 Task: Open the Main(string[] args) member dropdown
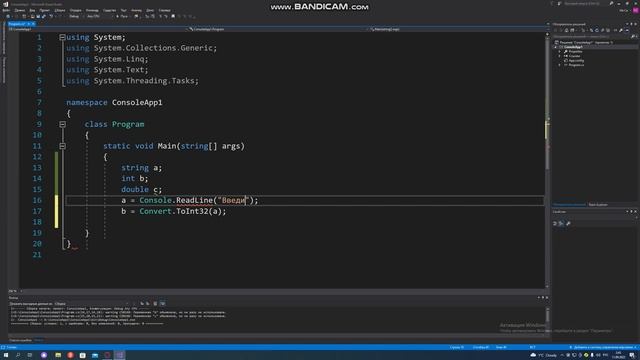457,29
